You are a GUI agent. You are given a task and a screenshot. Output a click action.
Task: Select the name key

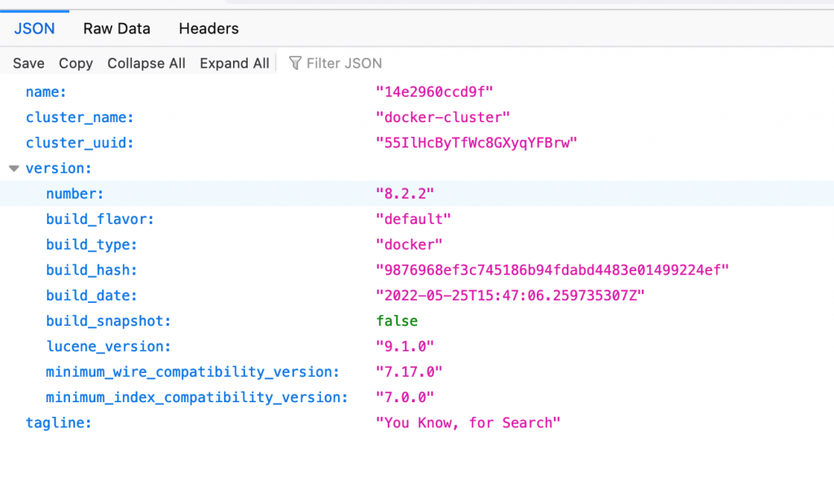point(46,92)
